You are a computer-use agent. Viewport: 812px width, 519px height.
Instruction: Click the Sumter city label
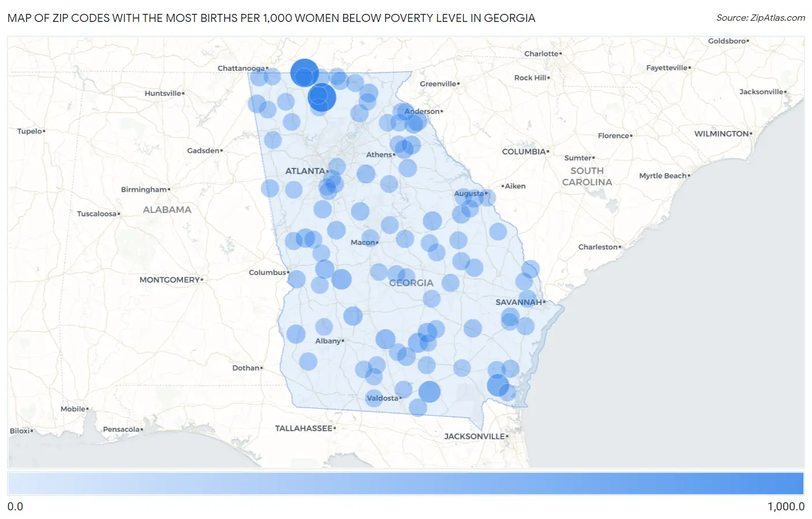point(578,158)
